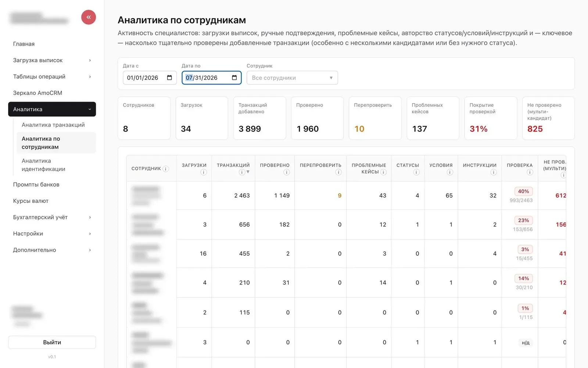The height and width of the screenshot is (368, 588).
Task: Show info tooltip for Транзакций column
Action: click(x=242, y=172)
